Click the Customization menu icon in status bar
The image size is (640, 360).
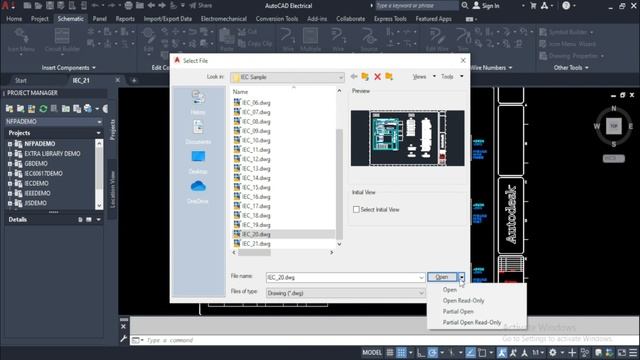click(633, 353)
